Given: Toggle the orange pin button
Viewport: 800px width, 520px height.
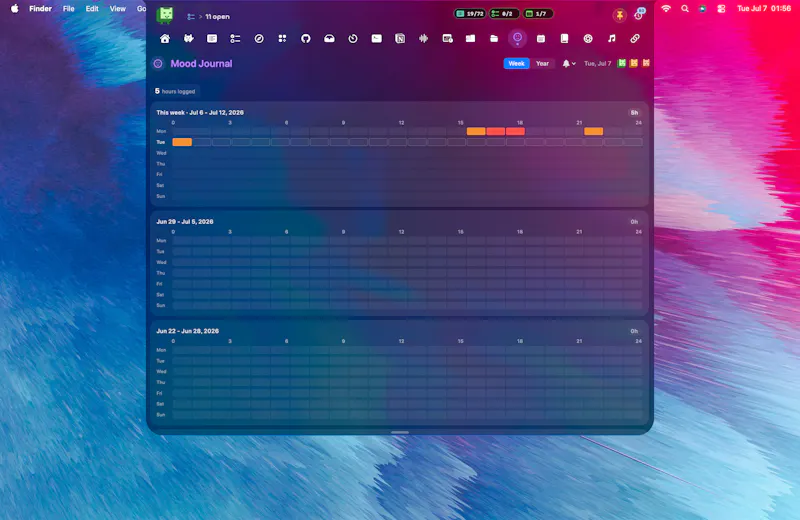Looking at the screenshot, I should (x=619, y=15).
